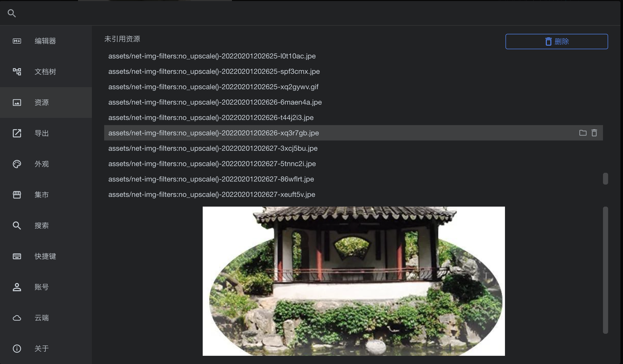Click the 快捷键 keyboard shortcuts icon
This screenshot has height=364, width=623.
(x=17, y=256)
